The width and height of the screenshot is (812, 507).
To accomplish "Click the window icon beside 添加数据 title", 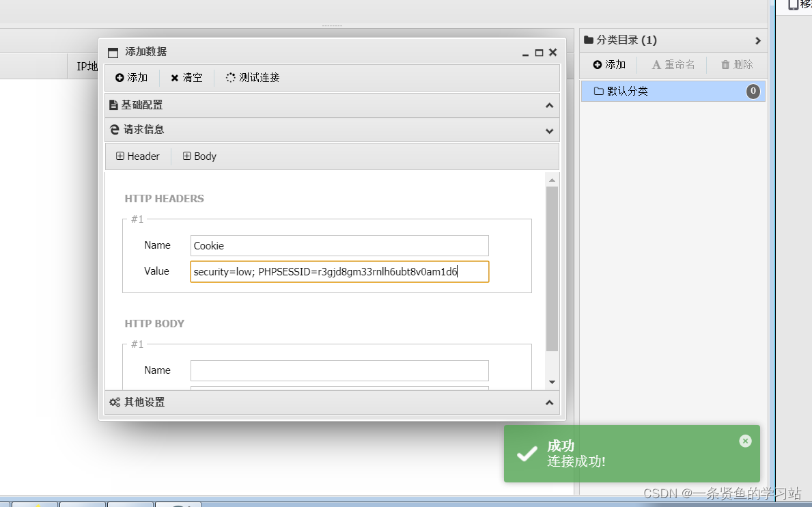I will click(113, 53).
